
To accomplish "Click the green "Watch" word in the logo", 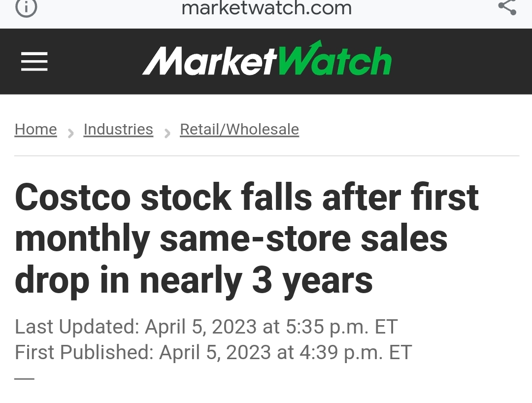I will click(x=335, y=62).
